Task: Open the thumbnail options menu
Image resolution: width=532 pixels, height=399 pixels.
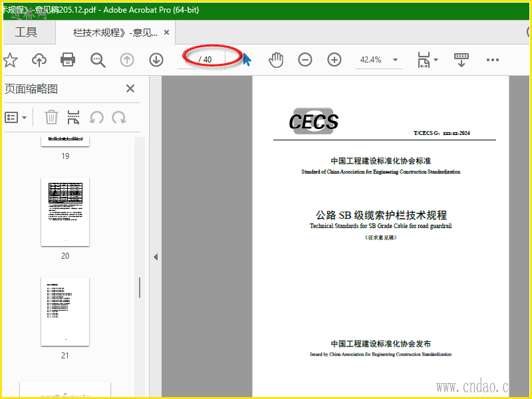Action: click(x=15, y=118)
